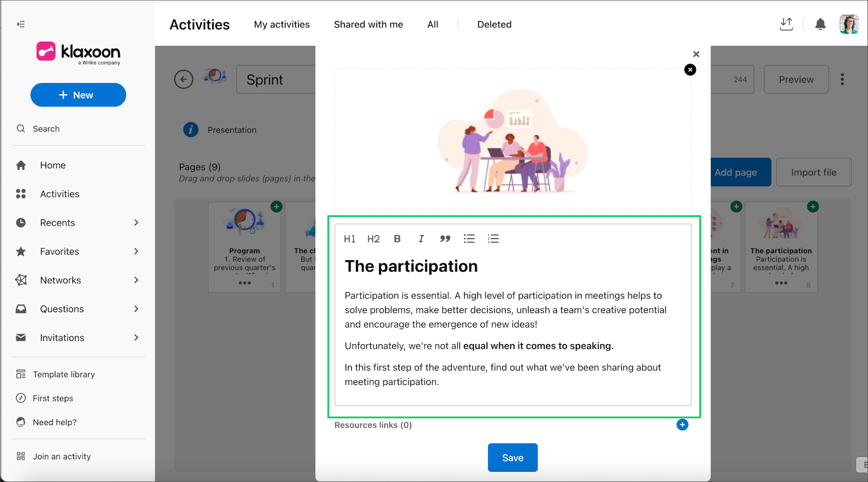The image size is (868, 482).
Task: Click the Preview button
Action: [796, 80]
